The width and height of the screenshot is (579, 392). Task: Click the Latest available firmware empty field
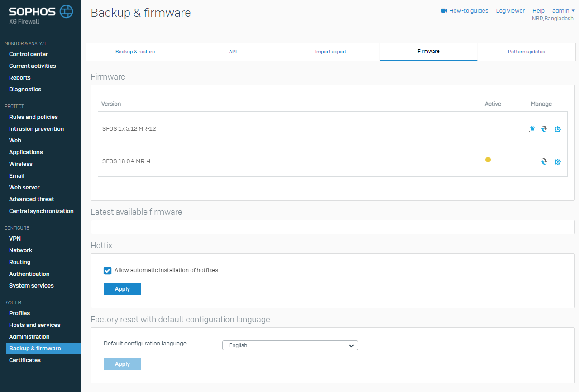(332, 227)
